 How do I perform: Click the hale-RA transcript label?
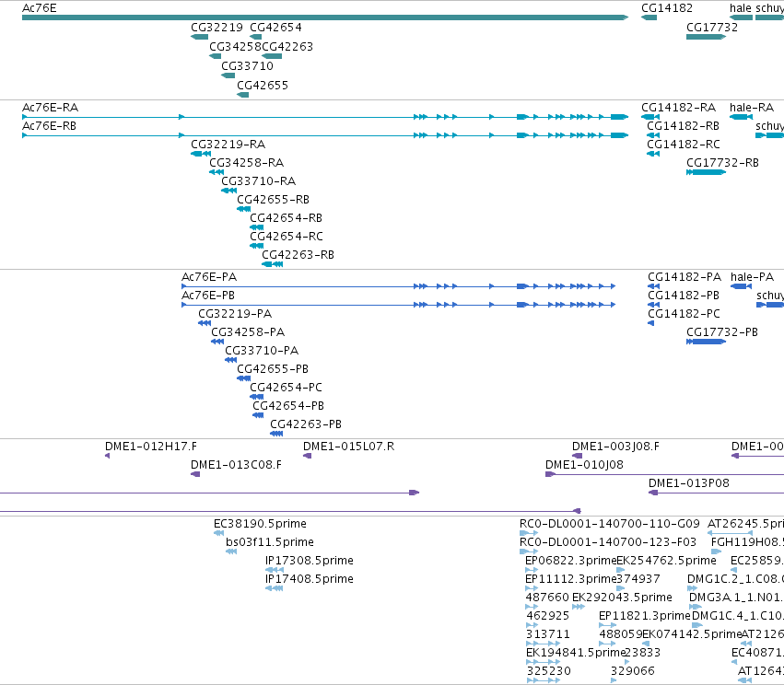(752, 108)
